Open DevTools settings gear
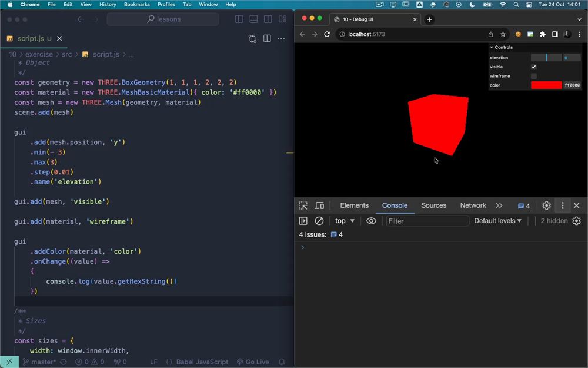 (546, 205)
